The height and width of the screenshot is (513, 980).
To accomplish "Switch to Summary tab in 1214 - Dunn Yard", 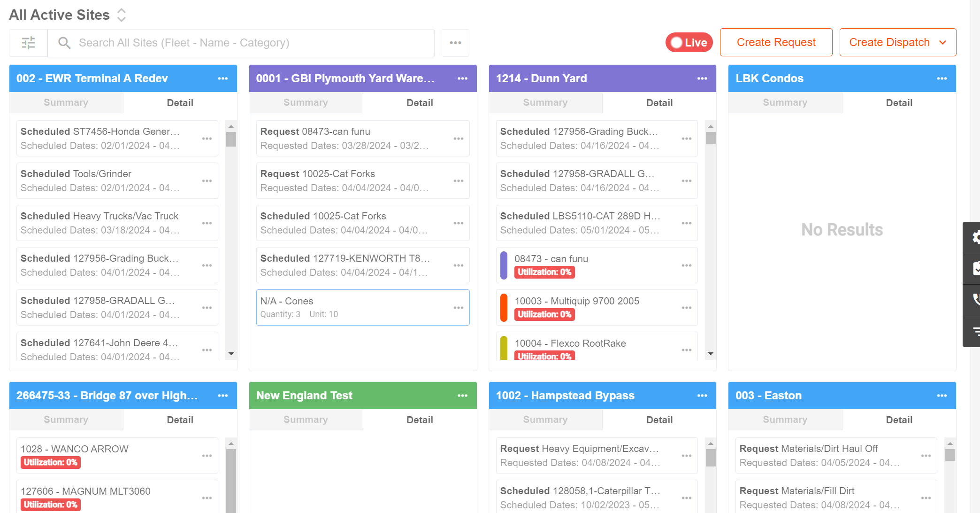I will [x=545, y=102].
